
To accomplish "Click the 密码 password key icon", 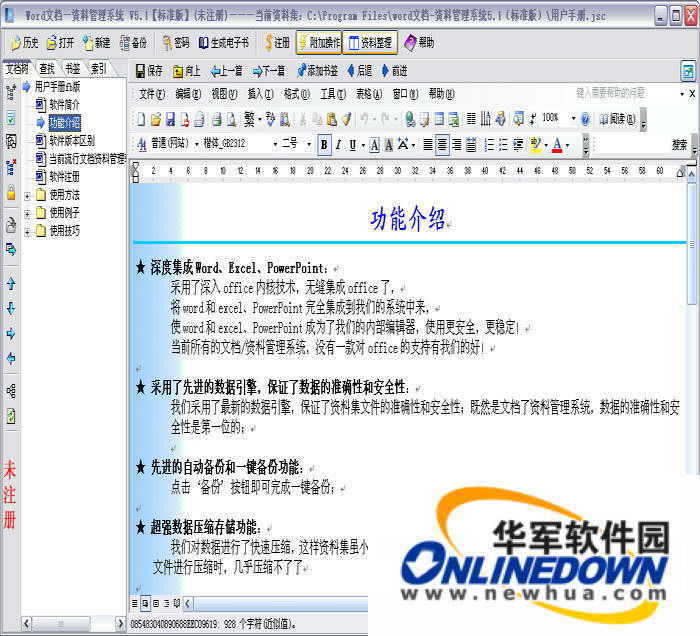I will click(x=175, y=43).
